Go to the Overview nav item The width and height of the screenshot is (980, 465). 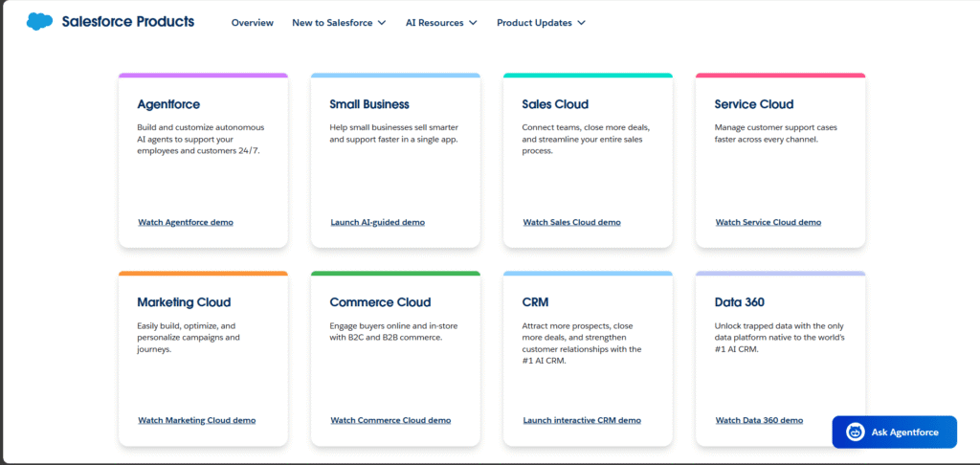(252, 23)
